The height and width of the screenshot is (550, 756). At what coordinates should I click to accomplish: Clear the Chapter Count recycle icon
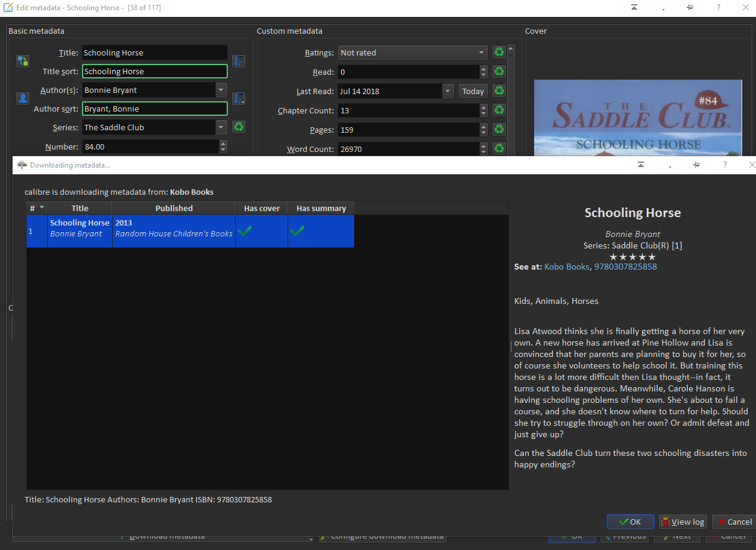[x=499, y=110]
